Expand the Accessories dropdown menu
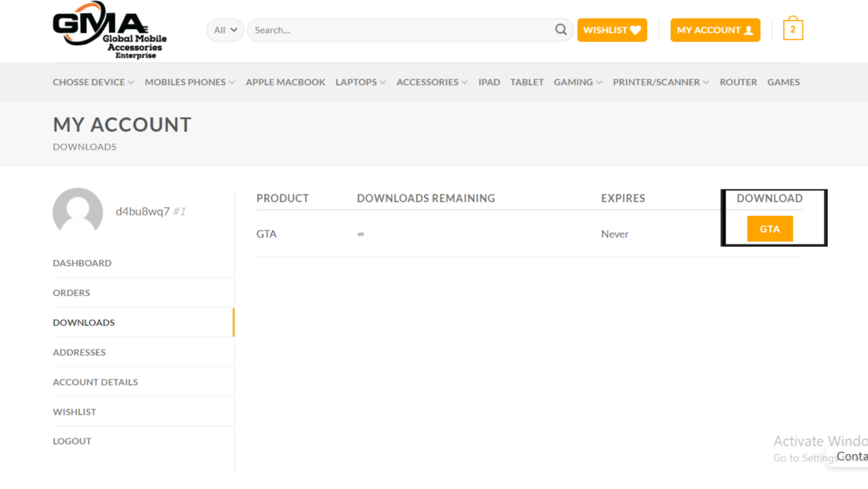The height and width of the screenshot is (489, 868). click(x=432, y=82)
